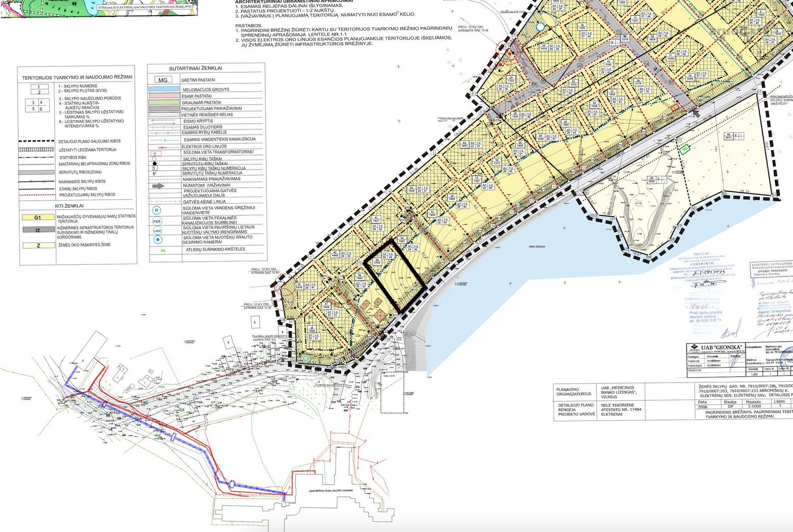Select the blue Melioracijos griovys swatch
Screen dimensions: 793x532
[x=164, y=89]
